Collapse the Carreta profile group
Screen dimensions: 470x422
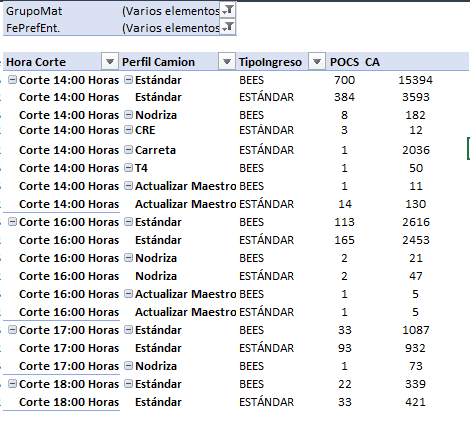coord(128,150)
